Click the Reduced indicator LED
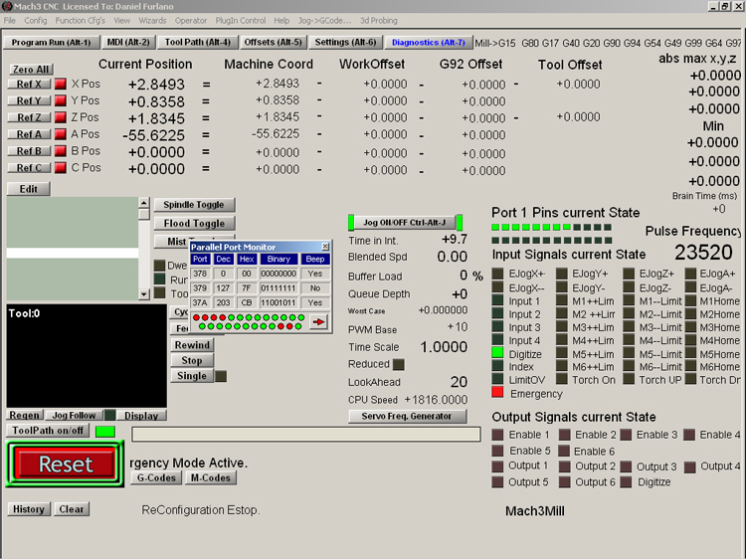Screen dimensions: 746x560 click(399, 364)
